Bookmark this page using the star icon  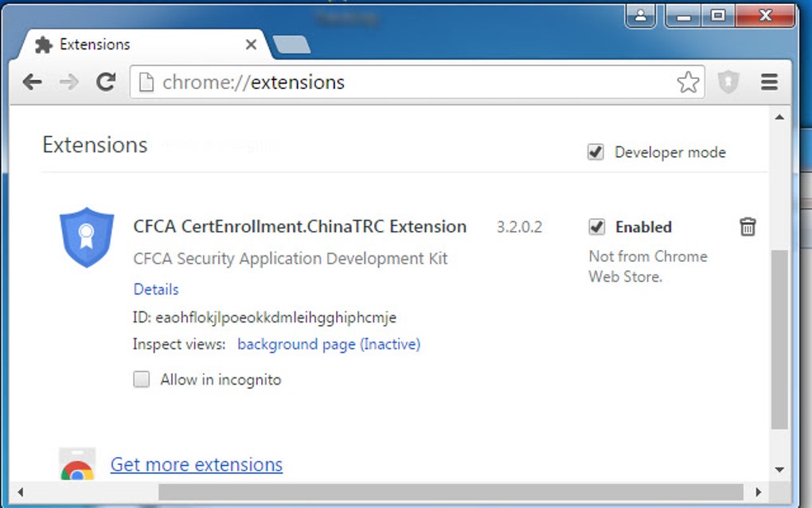pos(688,81)
